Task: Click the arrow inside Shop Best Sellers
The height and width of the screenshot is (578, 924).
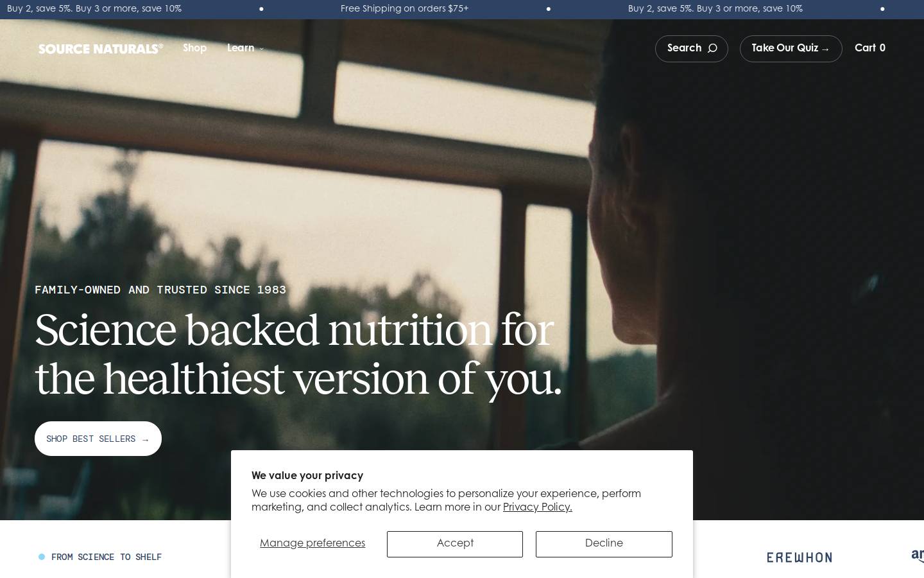Action: tap(145, 440)
